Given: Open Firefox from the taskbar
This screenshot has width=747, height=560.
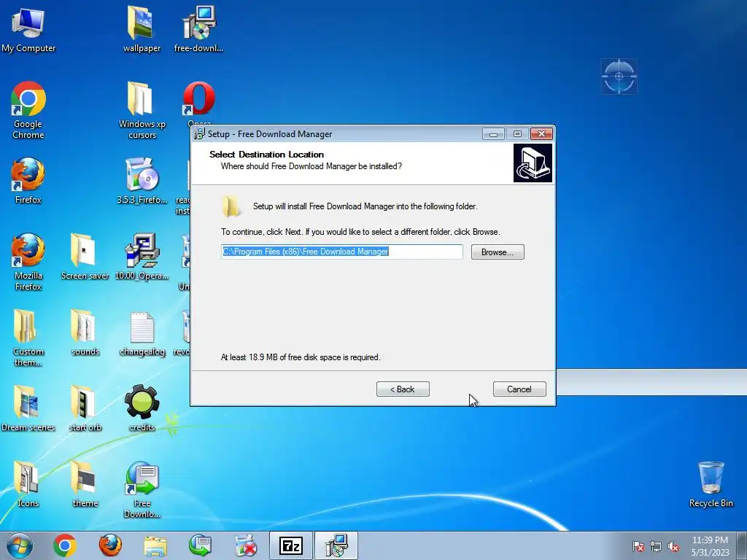Looking at the screenshot, I should pos(110,545).
